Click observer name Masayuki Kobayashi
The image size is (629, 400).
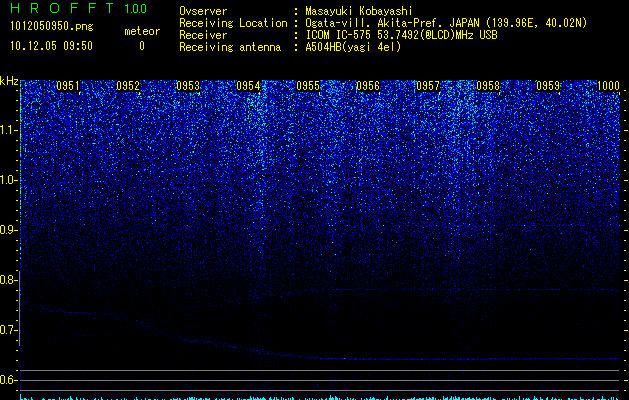tap(359, 11)
